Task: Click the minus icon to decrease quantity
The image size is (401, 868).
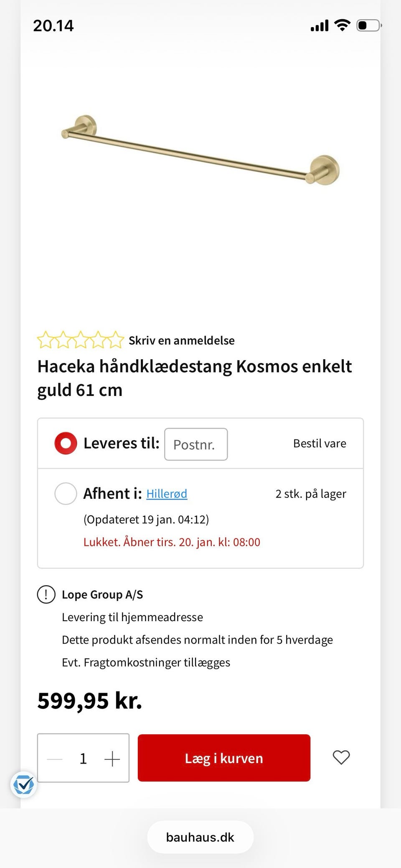Action: pos(55,759)
